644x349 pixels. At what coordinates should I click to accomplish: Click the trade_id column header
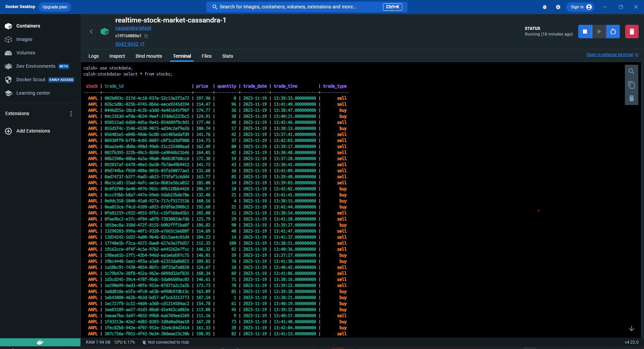point(114,86)
